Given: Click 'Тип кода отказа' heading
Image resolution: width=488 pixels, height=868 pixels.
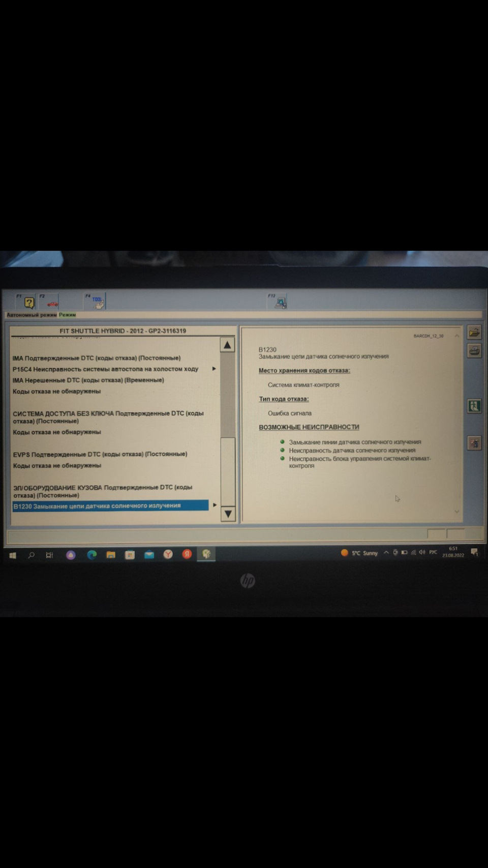Looking at the screenshot, I should (284, 399).
